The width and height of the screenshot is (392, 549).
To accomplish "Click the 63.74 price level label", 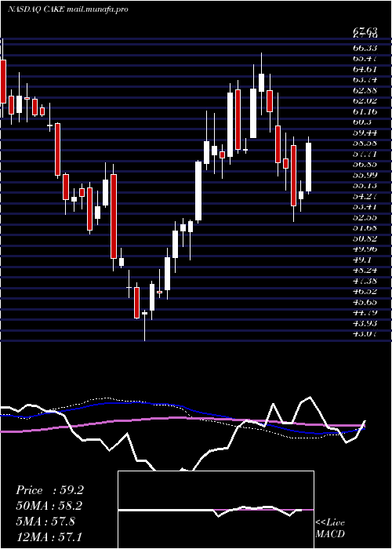I will [365, 79].
